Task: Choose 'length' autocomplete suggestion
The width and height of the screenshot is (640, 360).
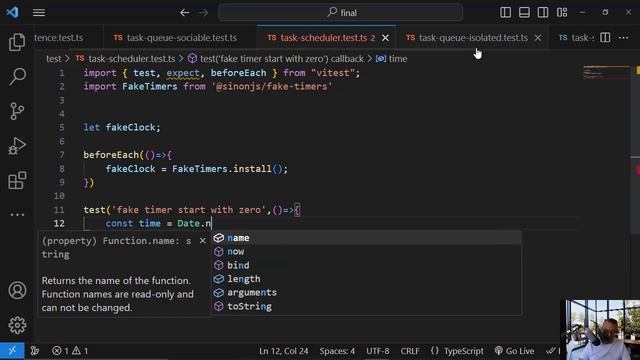Action: (366, 279)
